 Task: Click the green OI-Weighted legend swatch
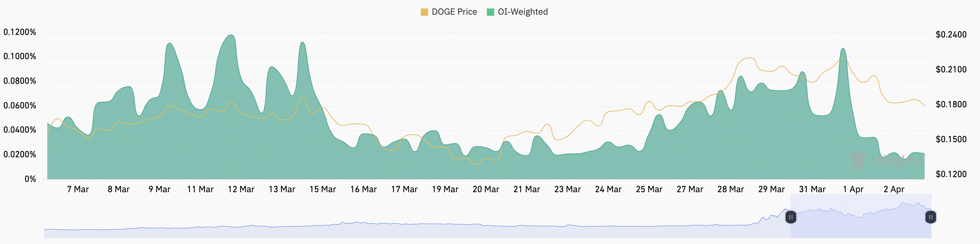tap(490, 12)
